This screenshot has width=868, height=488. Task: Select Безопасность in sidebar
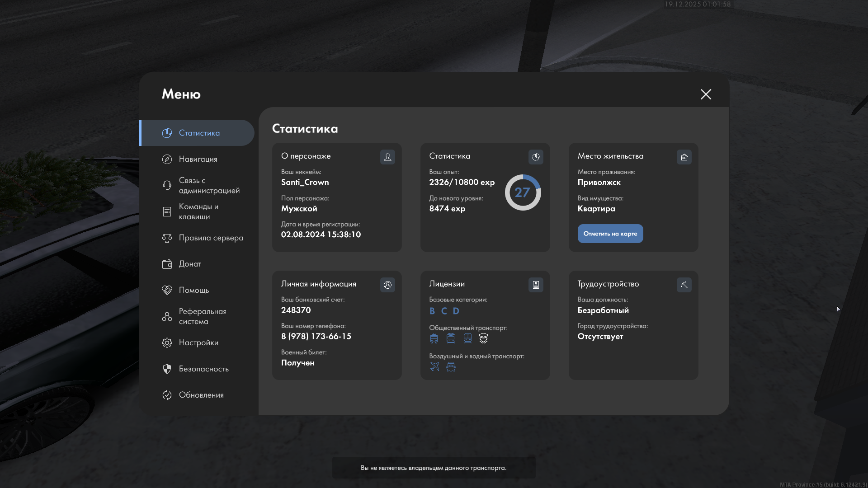click(203, 369)
